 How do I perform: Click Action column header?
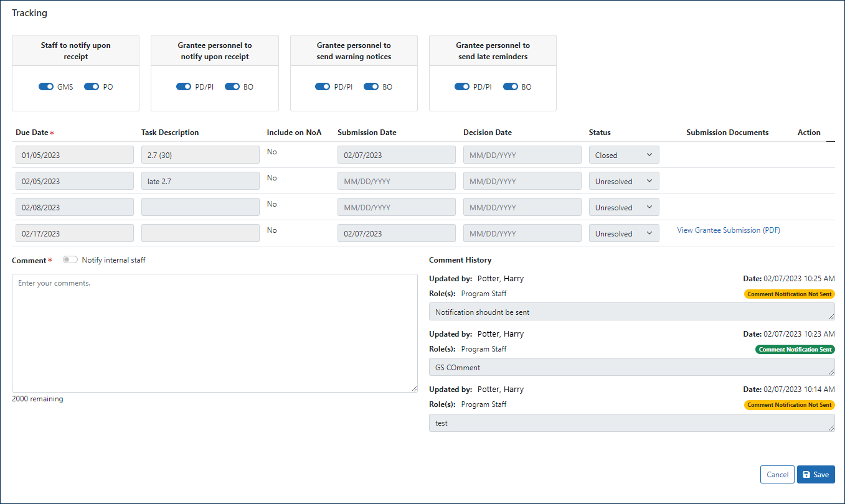(x=809, y=133)
